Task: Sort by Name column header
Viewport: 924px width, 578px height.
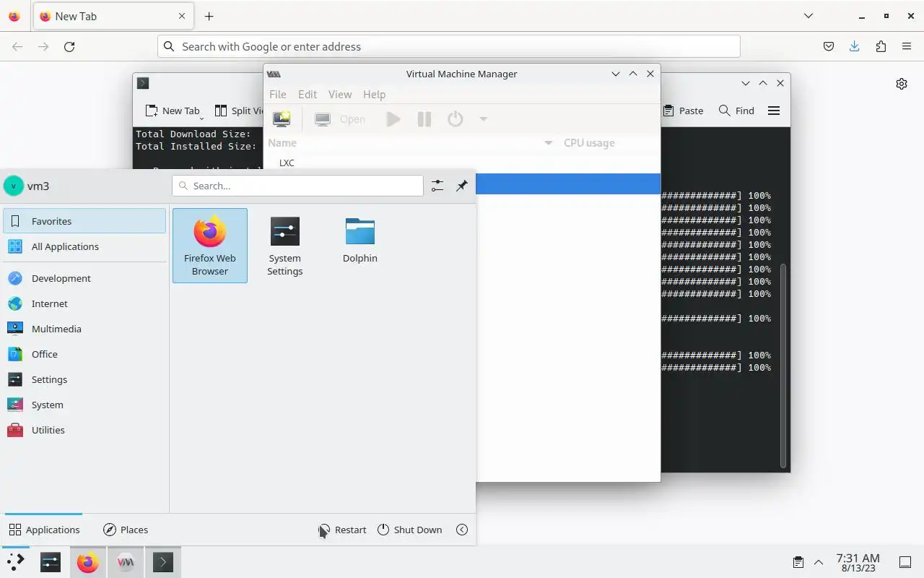Action: (411, 143)
